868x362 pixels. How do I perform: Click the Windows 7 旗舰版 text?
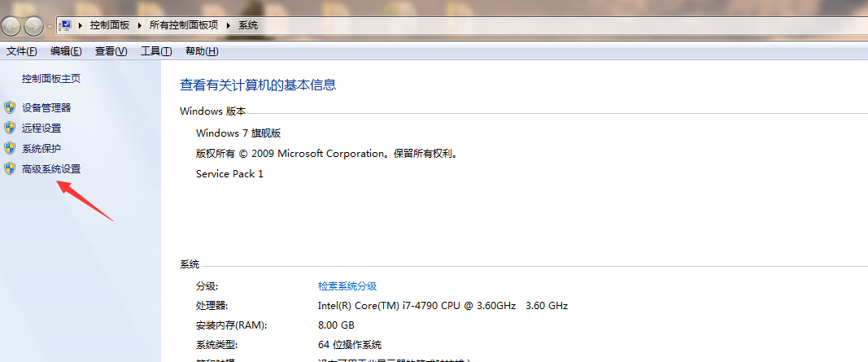click(238, 133)
